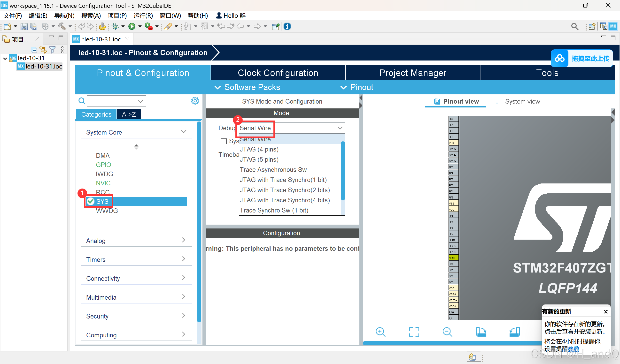Click the Debug bug icon
This screenshot has height=364, width=620.
coord(115,26)
